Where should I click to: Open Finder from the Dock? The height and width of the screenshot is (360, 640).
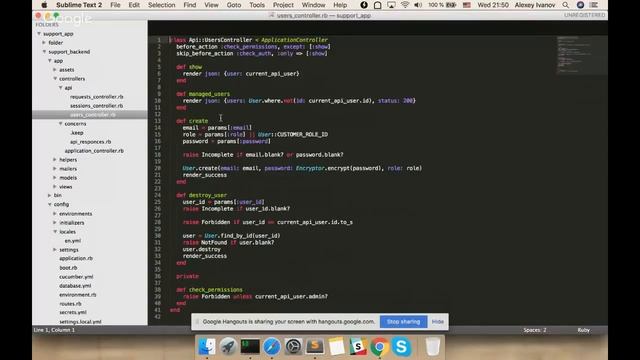point(207,347)
